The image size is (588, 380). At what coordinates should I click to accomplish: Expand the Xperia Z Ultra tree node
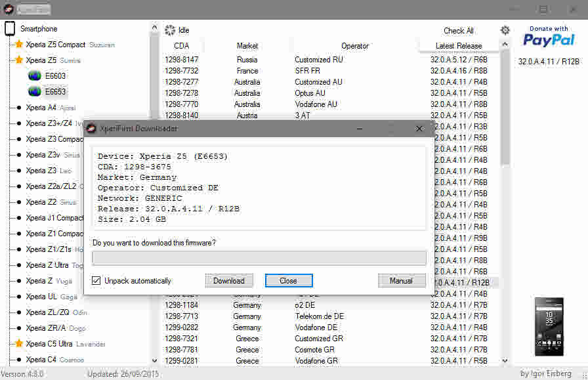coord(18,265)
